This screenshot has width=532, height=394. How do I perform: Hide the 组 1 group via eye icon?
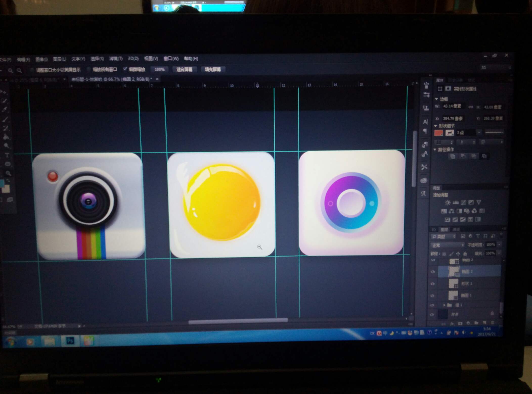[x=432, y=305]
